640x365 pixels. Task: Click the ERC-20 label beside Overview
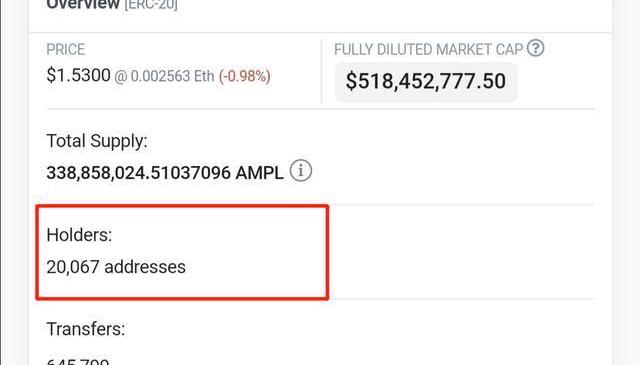coord(151,5)
